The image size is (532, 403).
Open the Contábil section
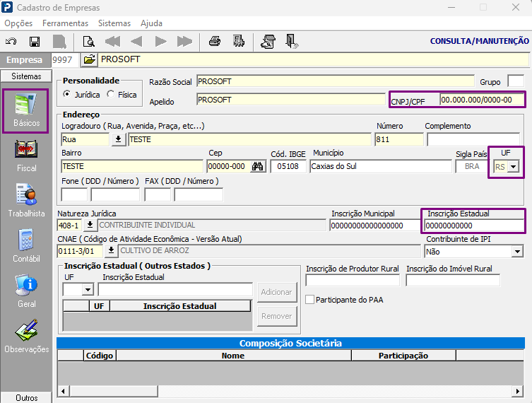click(x=26, y=246)
